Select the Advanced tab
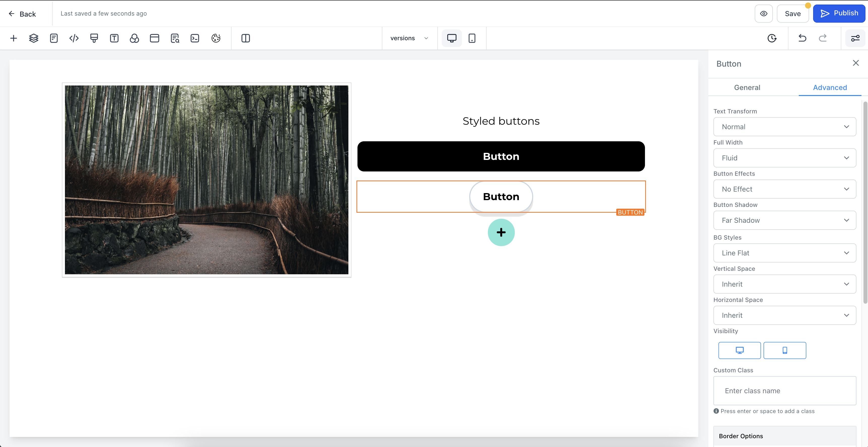The width and height of the screenshot is (868, 447). point(829,87)
